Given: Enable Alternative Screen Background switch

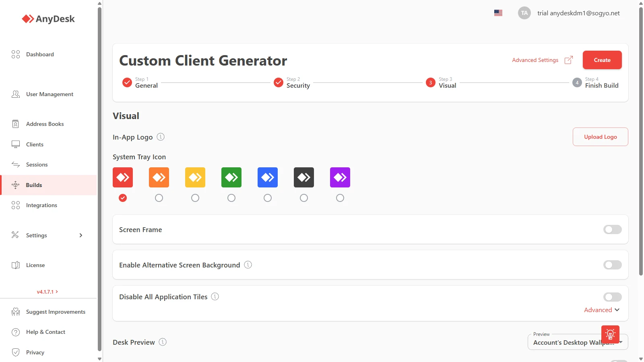Looking at the screenshot, I should 613,265.
